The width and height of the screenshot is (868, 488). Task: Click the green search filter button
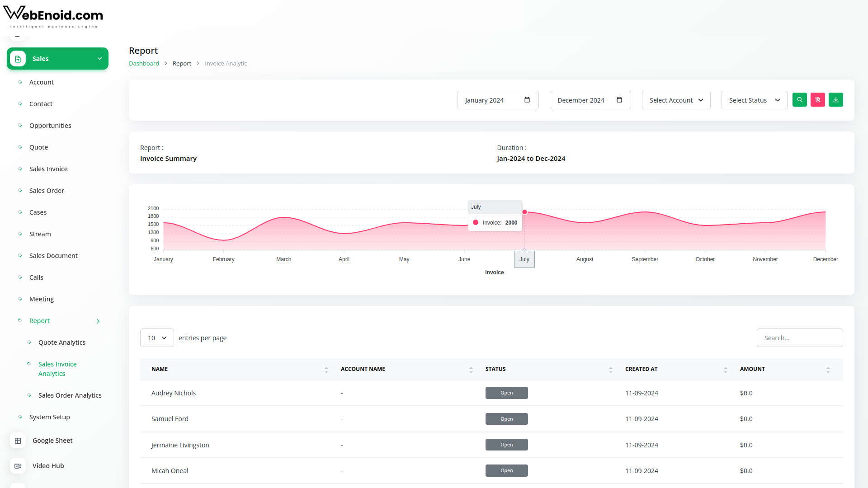click(800, 100)
